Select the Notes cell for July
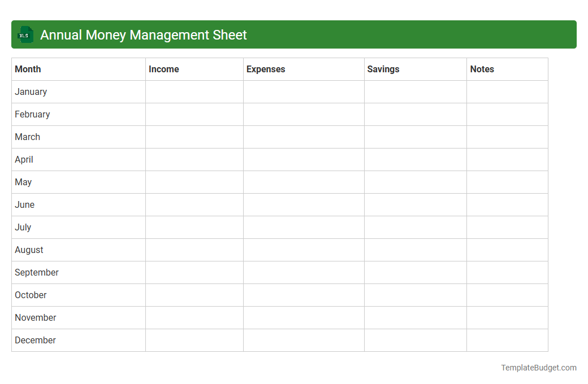The height and width of the screenshot is (384, 588). [x=507, y=227]
